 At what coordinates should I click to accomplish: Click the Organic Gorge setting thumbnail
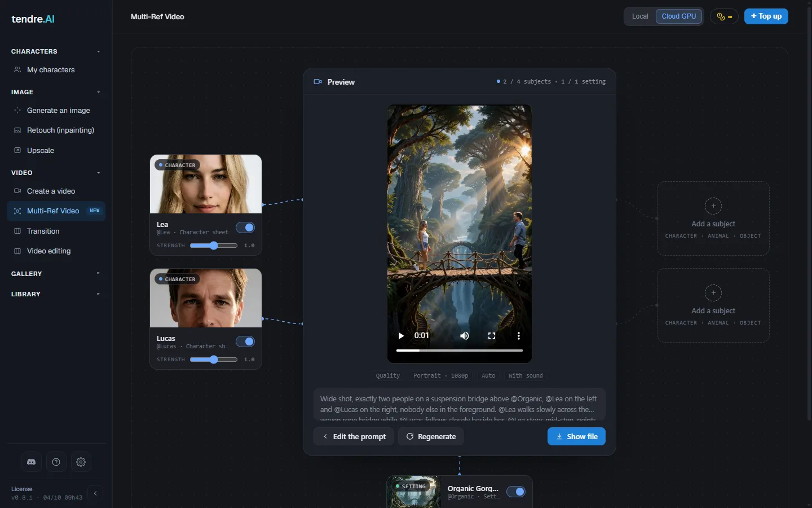coord(414,492)
